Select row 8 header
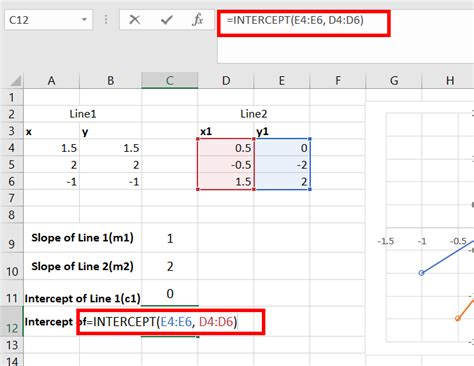 tap(12, 215)
